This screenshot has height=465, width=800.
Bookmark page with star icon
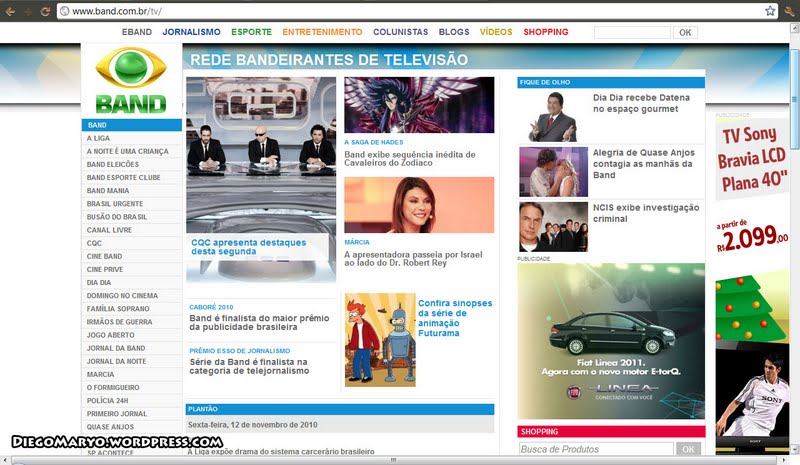(770, 11)
